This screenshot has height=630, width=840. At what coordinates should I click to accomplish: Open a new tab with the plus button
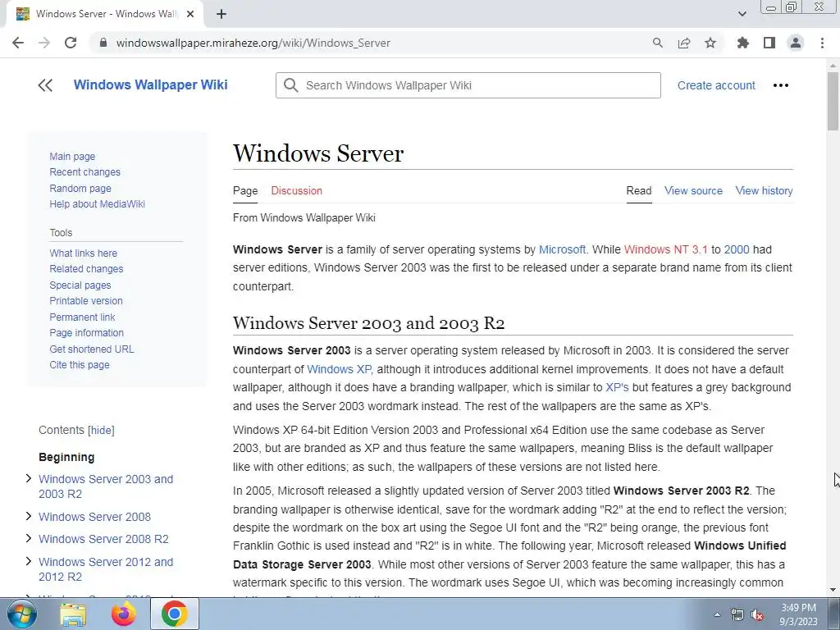pos(221,14)
